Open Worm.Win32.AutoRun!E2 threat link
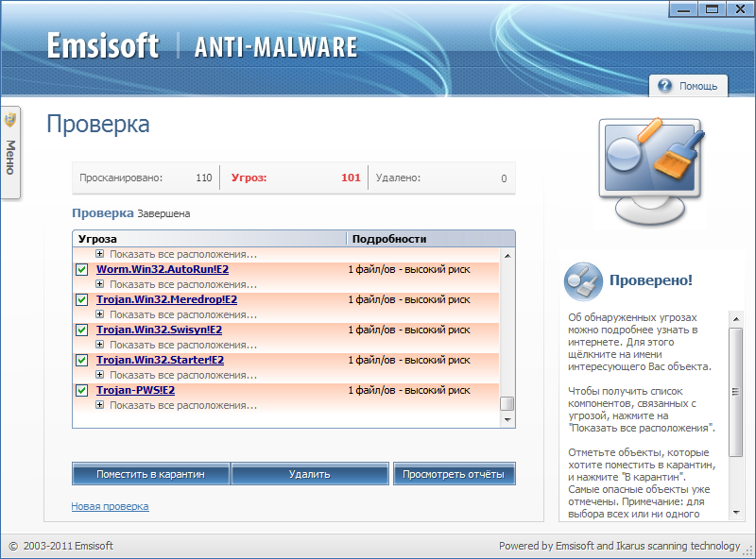Viewport: 756px width, 559px height. click(x=163, y=269)
